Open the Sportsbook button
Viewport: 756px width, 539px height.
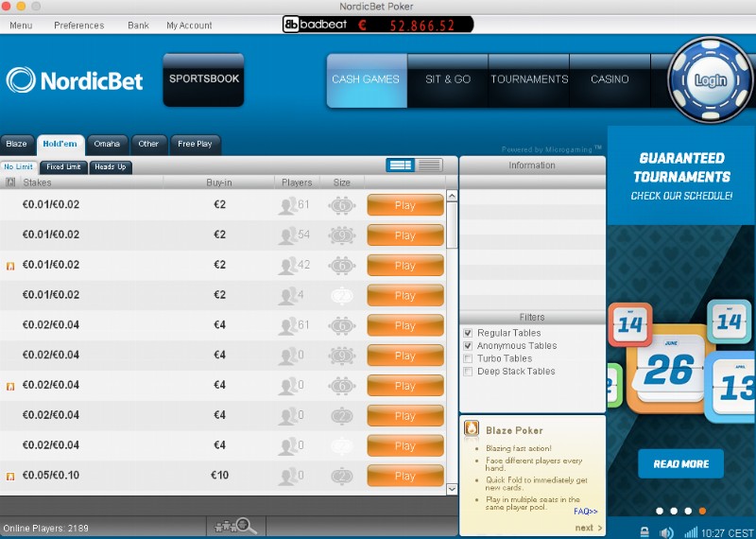point(203,79)
